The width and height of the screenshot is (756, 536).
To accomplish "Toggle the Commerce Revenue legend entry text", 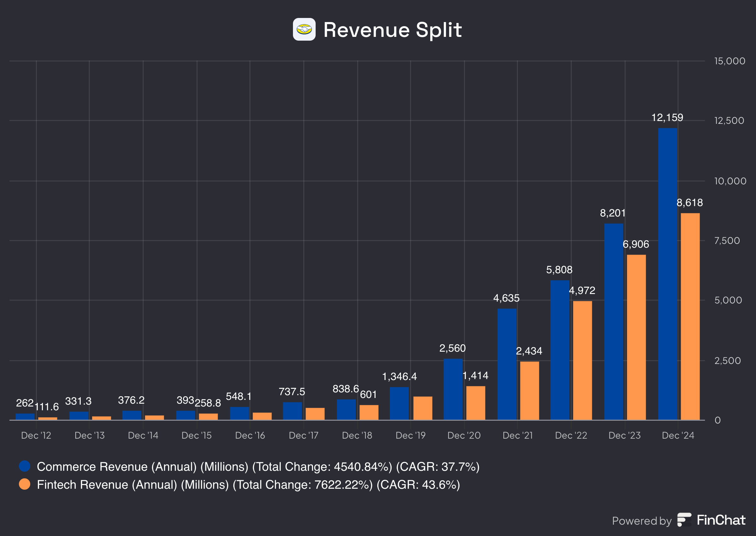I will [x=258, y=466].
